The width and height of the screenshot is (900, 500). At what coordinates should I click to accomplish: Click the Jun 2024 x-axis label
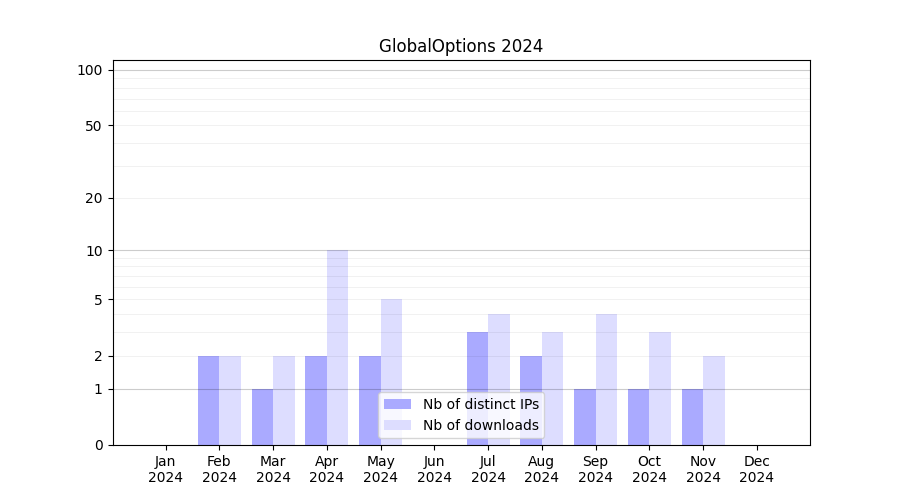click(x=434, y=469)
